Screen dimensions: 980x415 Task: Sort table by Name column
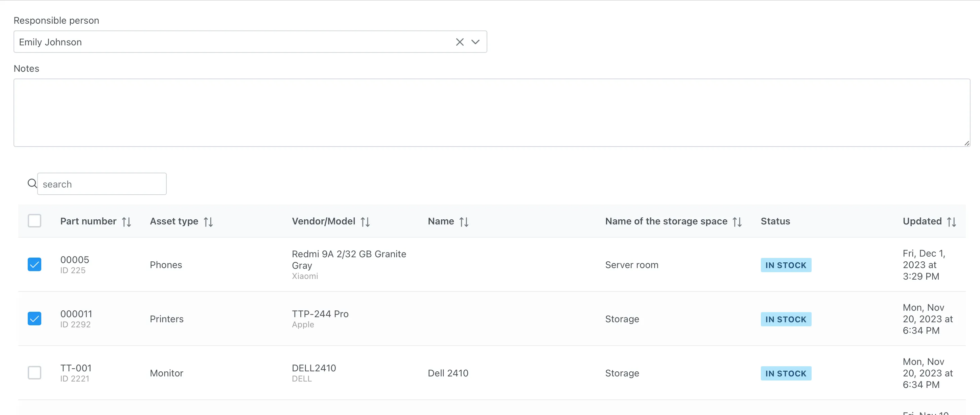pyautogui.click(x=463, y=222)
